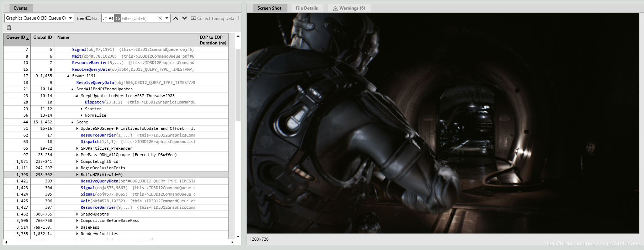
Task: Expand GPUParticles_PreRender node
Action: pos(77,148)
